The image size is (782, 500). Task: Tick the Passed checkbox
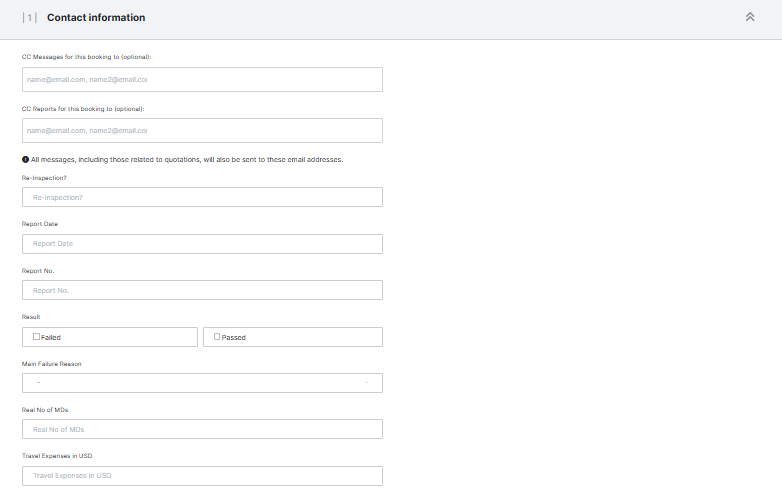pyautogui.click(x=217, y=337)
